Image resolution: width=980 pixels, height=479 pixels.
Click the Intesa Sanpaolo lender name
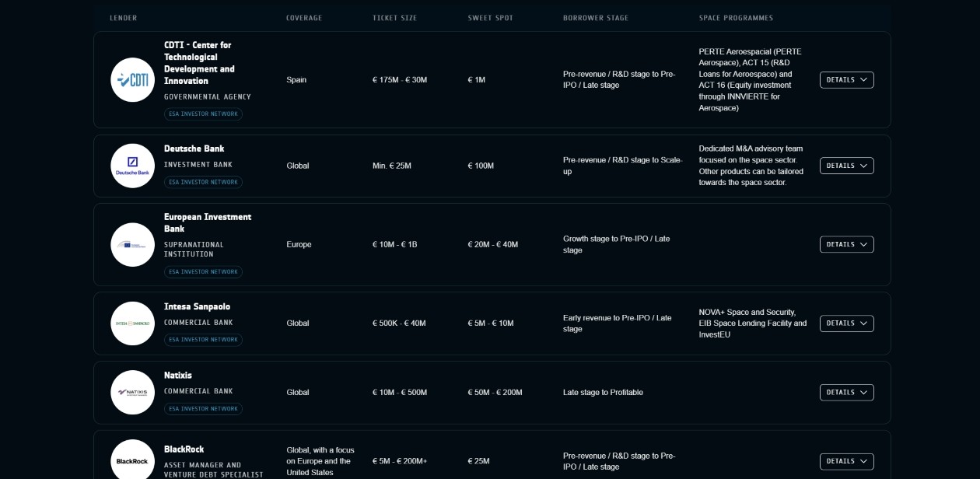pyautogui.click(x=198, y=306)
